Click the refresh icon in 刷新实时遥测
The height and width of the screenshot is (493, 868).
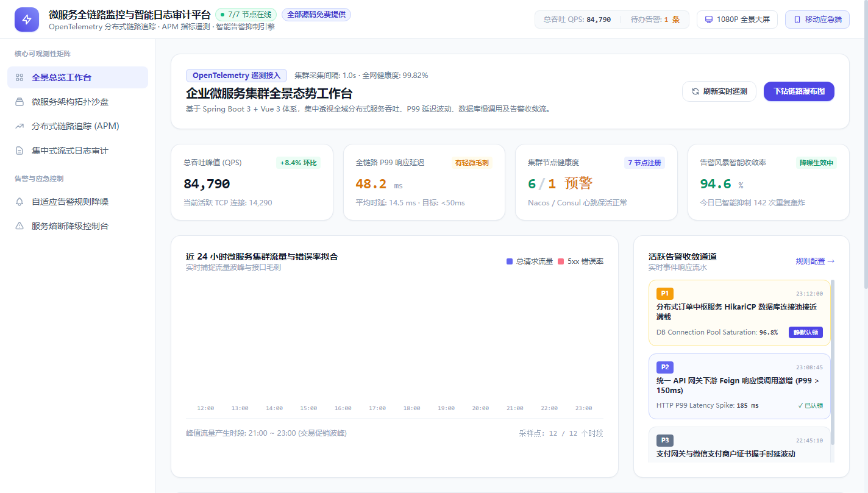point(695,91)
